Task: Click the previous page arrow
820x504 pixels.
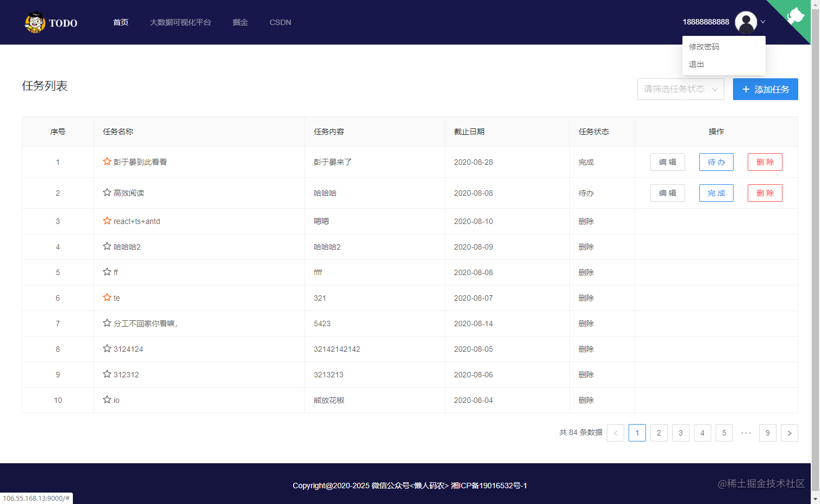Action: coord(615,433)
